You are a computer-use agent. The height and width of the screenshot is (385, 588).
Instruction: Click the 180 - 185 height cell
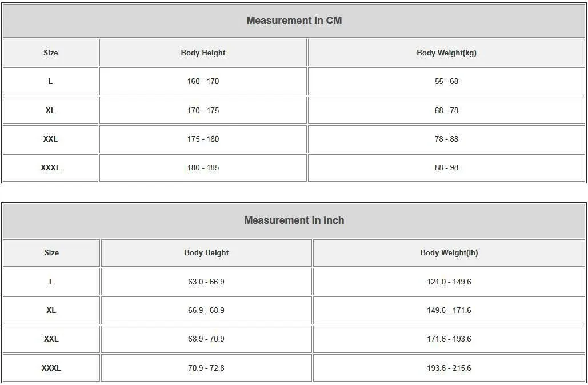pos(203,167)
